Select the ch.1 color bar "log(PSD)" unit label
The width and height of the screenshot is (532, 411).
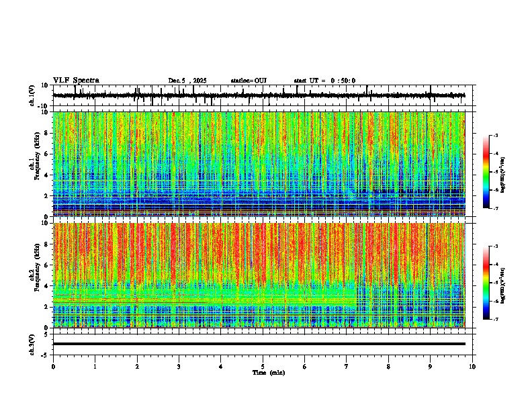coord(502,175)
